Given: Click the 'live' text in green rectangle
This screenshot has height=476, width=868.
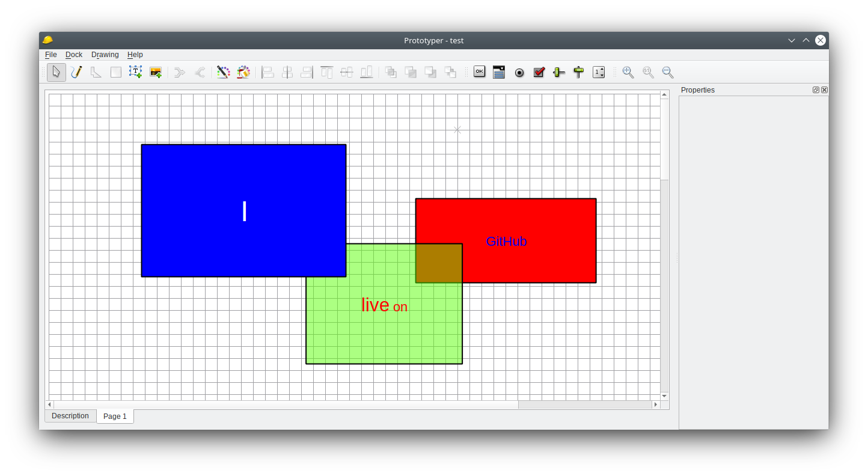Looking at the screenshot, I should [375, 305].
